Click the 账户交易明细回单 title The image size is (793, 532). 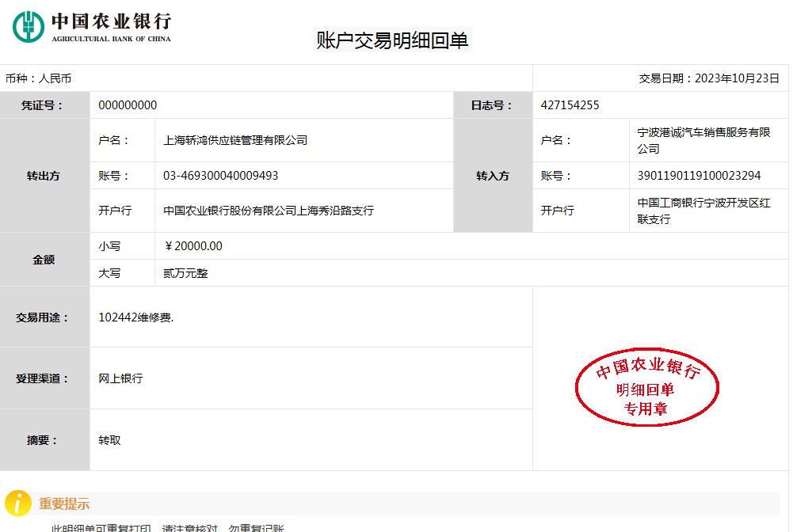[x=393, y=40]
